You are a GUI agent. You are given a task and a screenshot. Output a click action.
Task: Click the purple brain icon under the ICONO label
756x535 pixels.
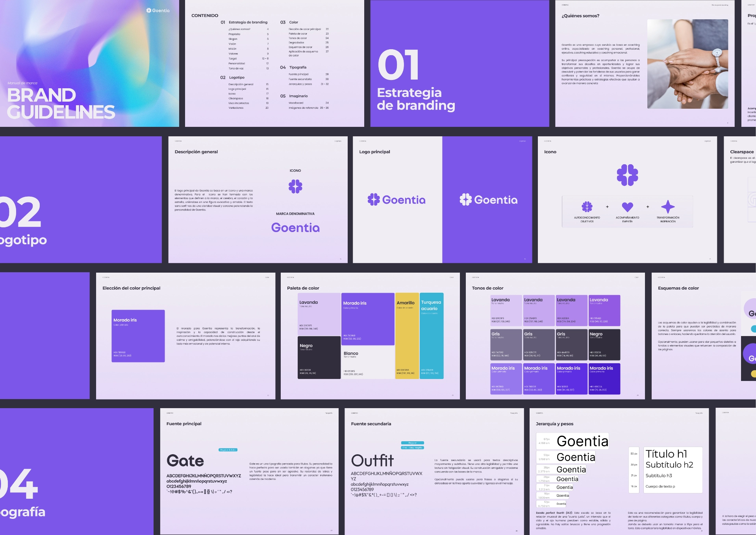coord(295,186)
